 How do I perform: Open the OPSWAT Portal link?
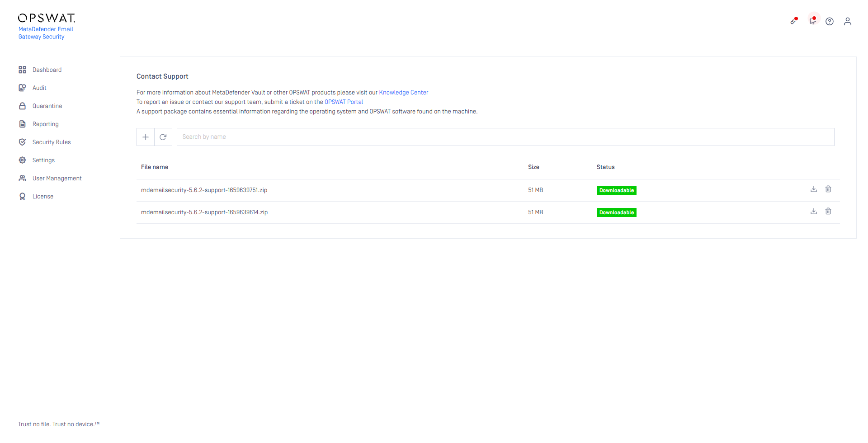[344, 102]
